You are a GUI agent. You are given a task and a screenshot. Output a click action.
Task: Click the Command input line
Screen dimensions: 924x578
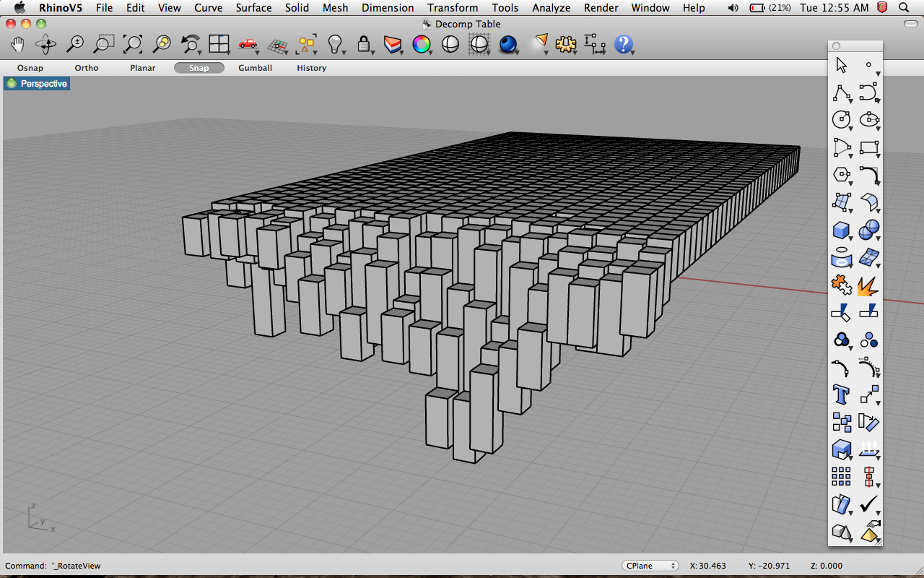click(310, 566)
